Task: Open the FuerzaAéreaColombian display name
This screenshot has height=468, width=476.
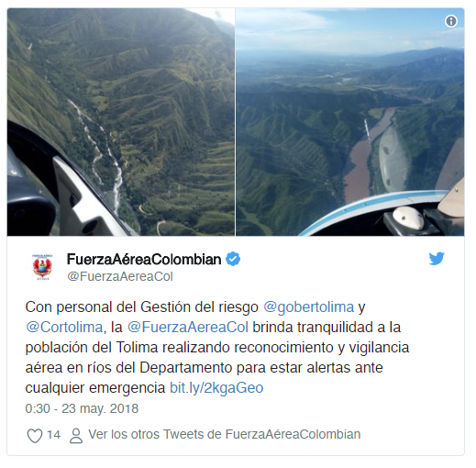Action: click(144, 260)
